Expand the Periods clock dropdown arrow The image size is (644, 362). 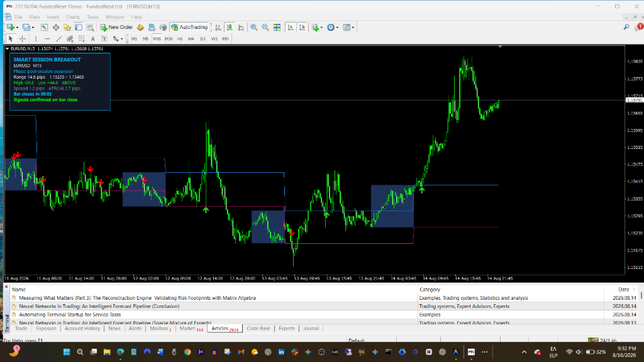[337, 28]
